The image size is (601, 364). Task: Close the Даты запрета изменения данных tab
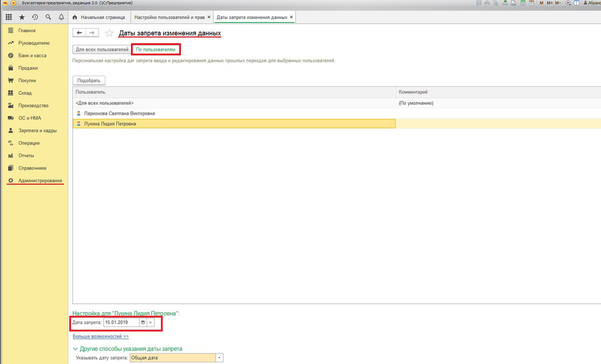click(291, 17)
